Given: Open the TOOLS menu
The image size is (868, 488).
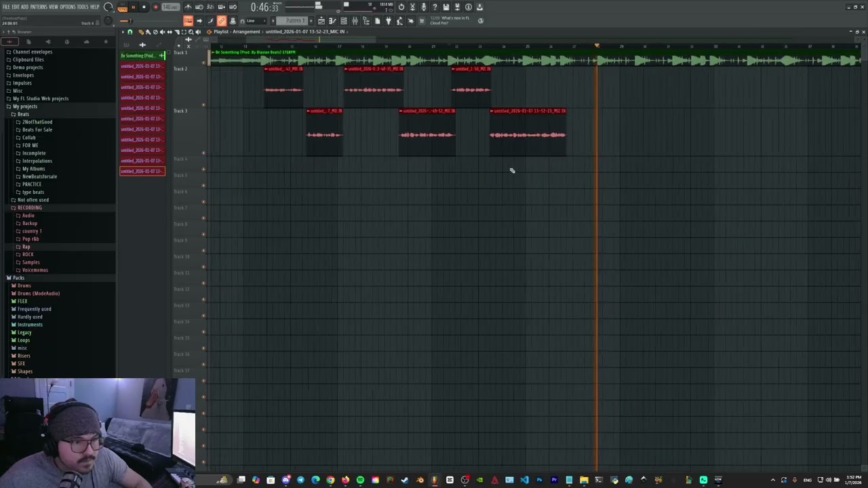Looking at the screenshot, I should point(83,7).
